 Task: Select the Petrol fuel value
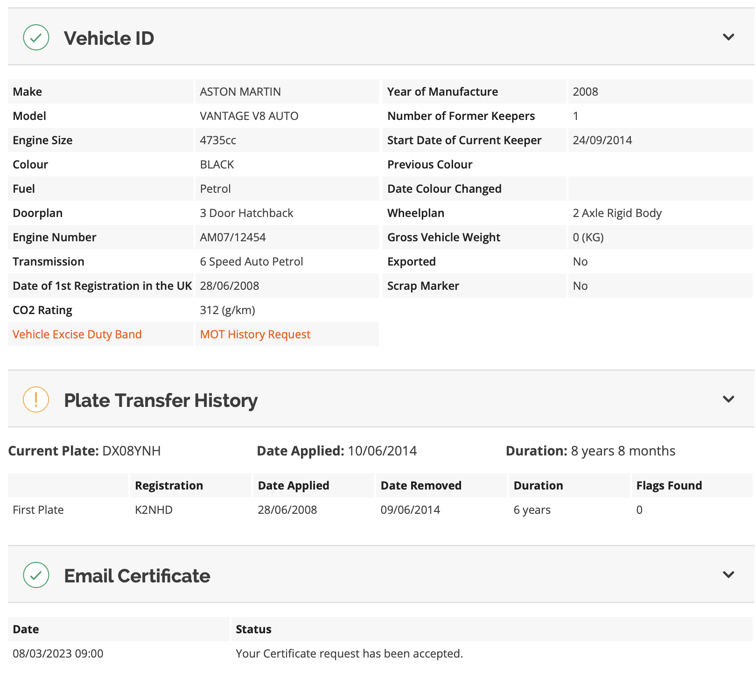pyautogui.click(x=216, y=189)
